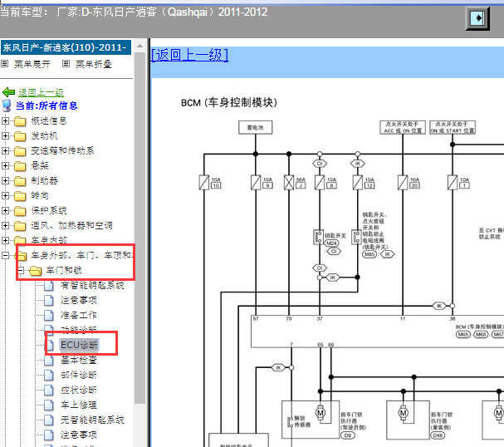Click the 菜单折叠 list icon
Viewport: 504px width, 447px height.
(x=66, y=64)
